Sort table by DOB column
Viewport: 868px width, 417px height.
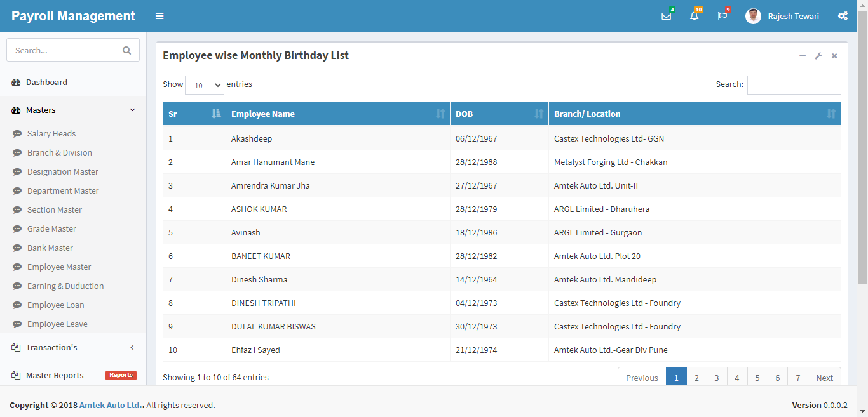(x=499, y=114)
